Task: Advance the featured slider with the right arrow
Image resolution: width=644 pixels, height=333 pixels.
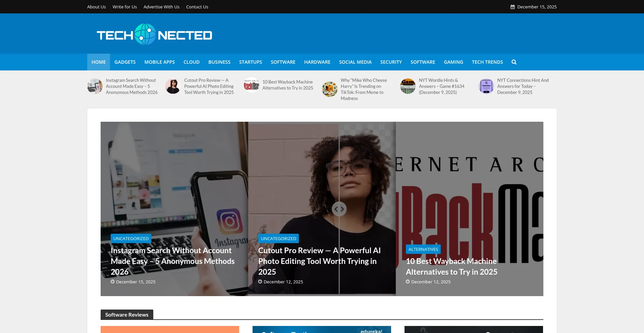Action: pos(342,209)
